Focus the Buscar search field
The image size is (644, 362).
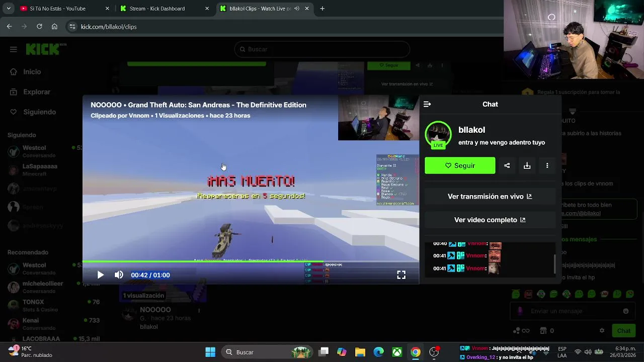pyautogui.click(x=322, y=49)
